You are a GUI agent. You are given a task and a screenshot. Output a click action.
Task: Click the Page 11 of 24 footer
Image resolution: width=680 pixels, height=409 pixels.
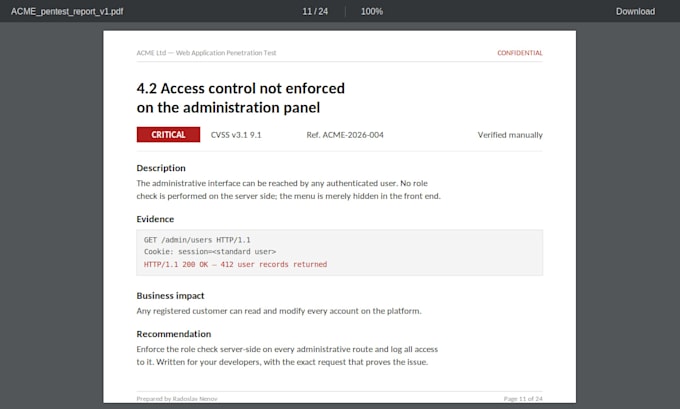(x=523, y=399)
